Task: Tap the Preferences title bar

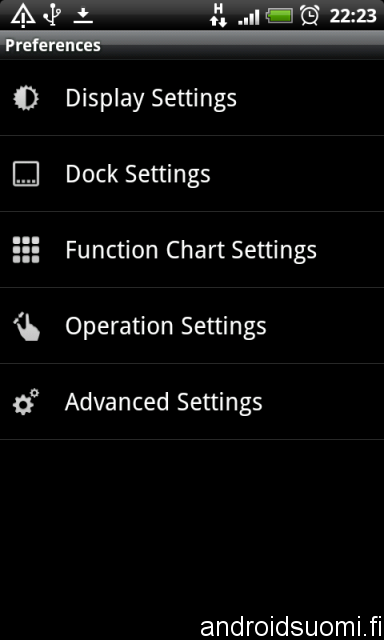Action: pos(192,45)
